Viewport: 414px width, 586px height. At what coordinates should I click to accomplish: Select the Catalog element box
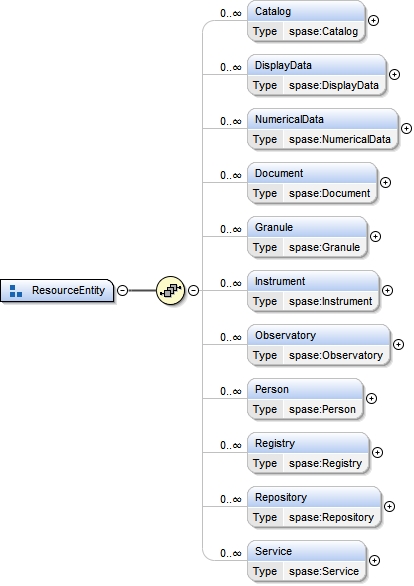[306, 21]
